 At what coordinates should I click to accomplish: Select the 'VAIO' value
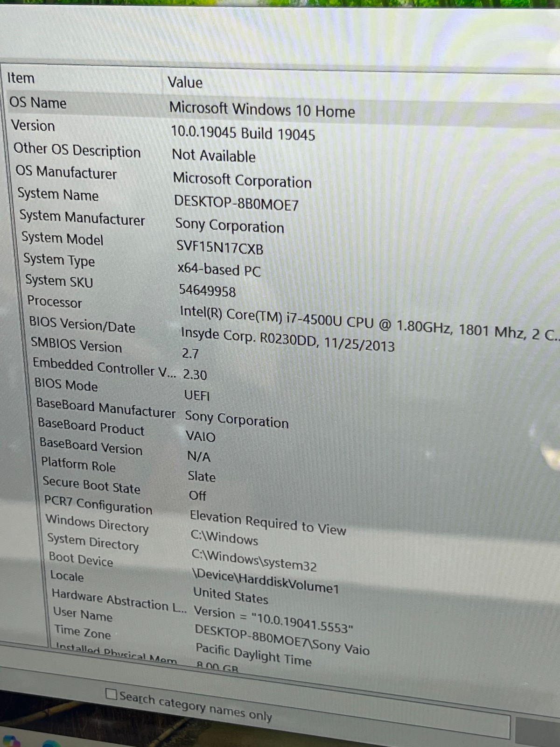tap(201, 437)
